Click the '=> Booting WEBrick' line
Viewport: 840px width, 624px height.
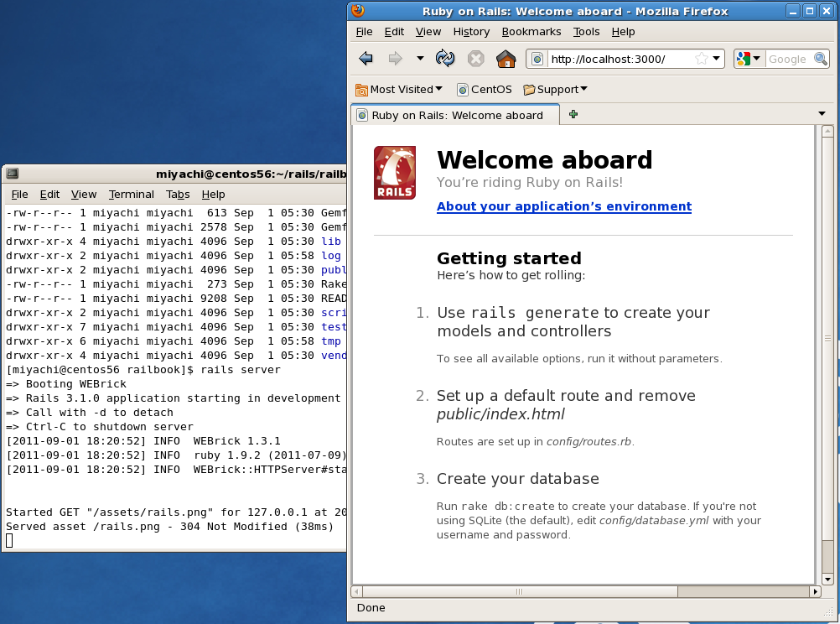(x=66, y=384)
